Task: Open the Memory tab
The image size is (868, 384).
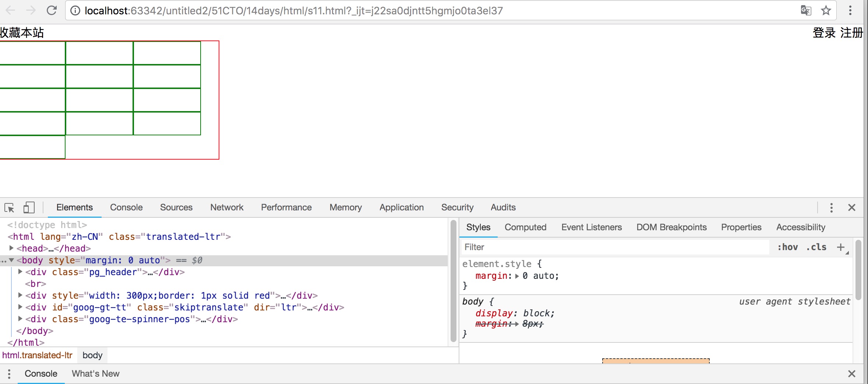Action: (x=346, y=207)
